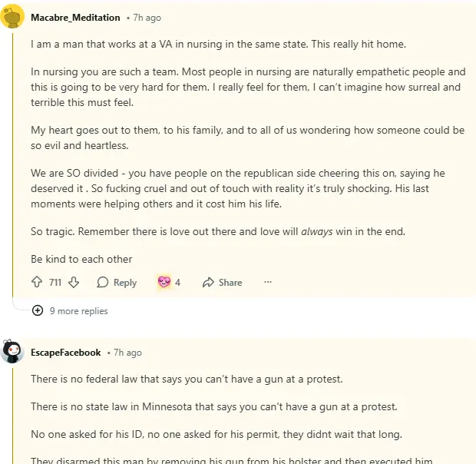Open Macabre_Meditation's avatar image
This screenshot has height=464, width=476.
coord(12,16)
